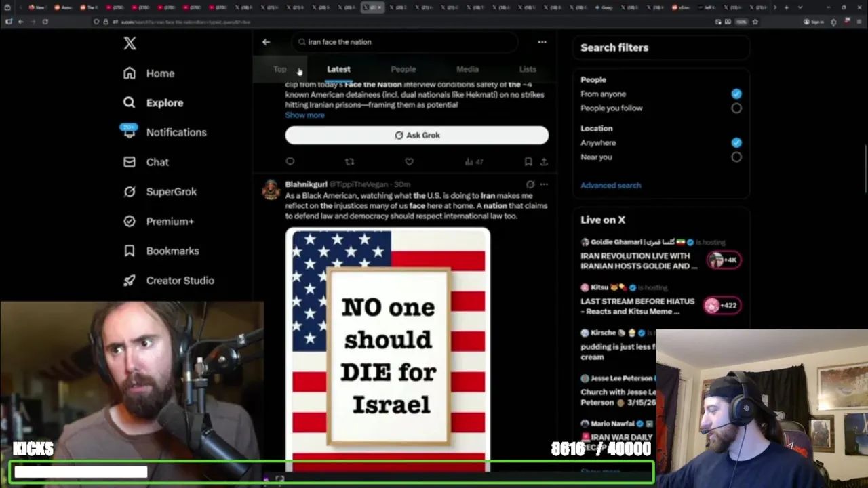
Task: Switch to the Media tab
Action: pos(467,69)
